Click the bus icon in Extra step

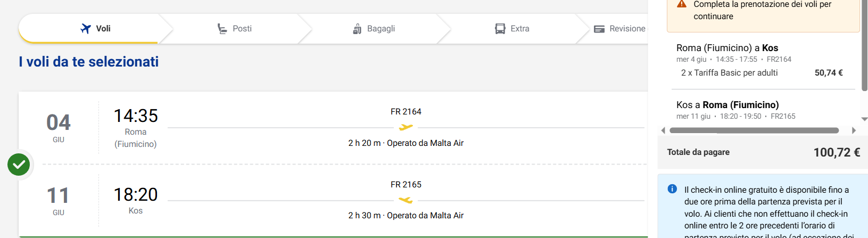pos(500,29)
